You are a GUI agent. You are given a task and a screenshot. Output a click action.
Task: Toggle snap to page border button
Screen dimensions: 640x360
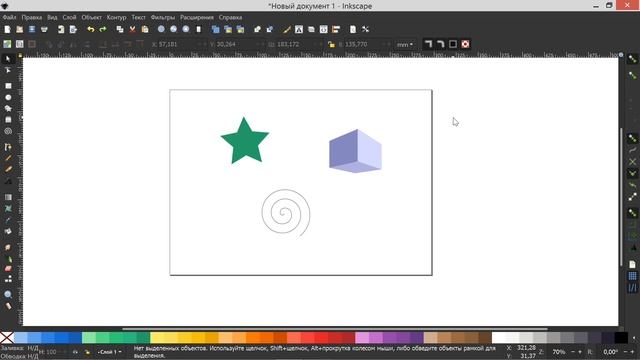[x=632, y=264]
